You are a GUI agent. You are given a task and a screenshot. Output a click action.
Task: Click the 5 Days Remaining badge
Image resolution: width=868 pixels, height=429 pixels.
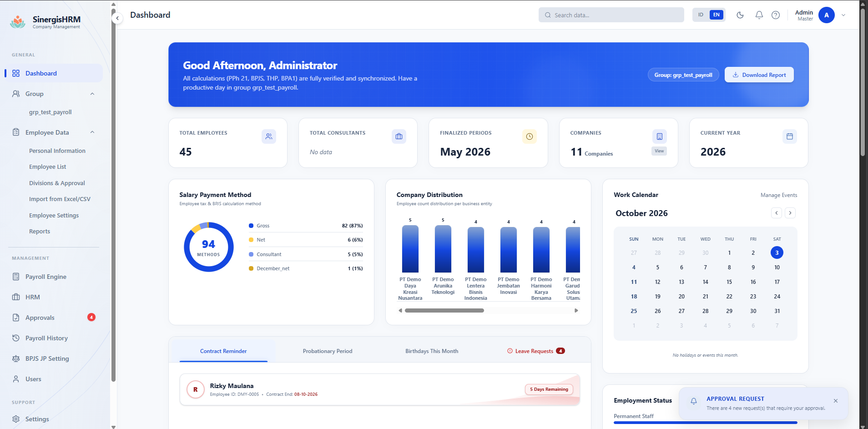click(x=549, y=389)
